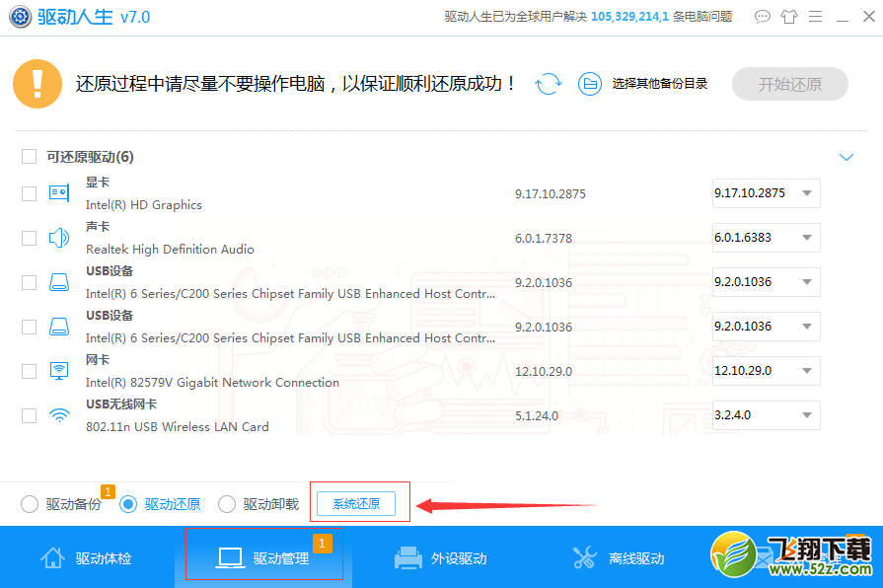Click the refresh arrows icon
Viewport: 883px width, 588px height.
point(548,84)
